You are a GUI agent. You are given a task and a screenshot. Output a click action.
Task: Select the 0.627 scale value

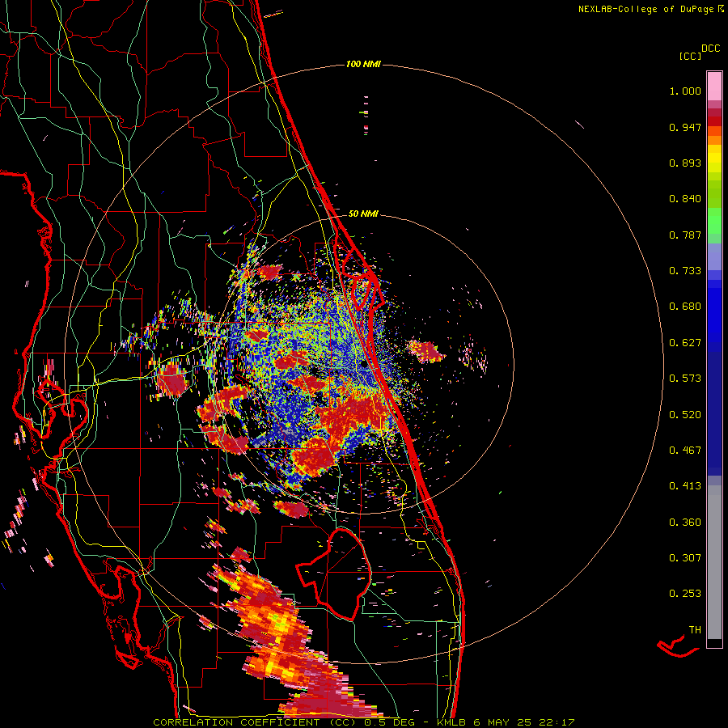pos(685,343)
